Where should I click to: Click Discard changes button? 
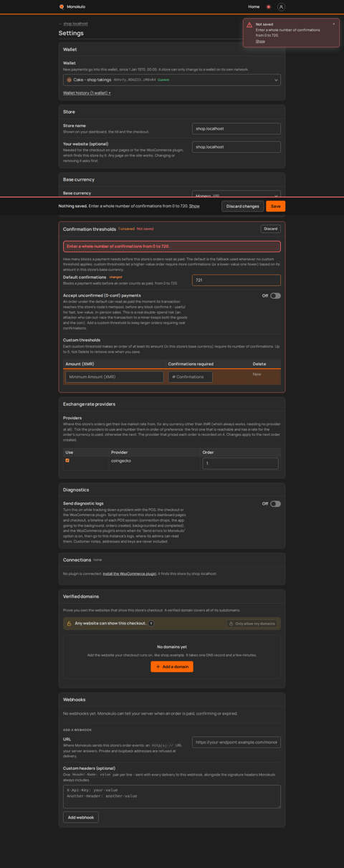point(242,206)
